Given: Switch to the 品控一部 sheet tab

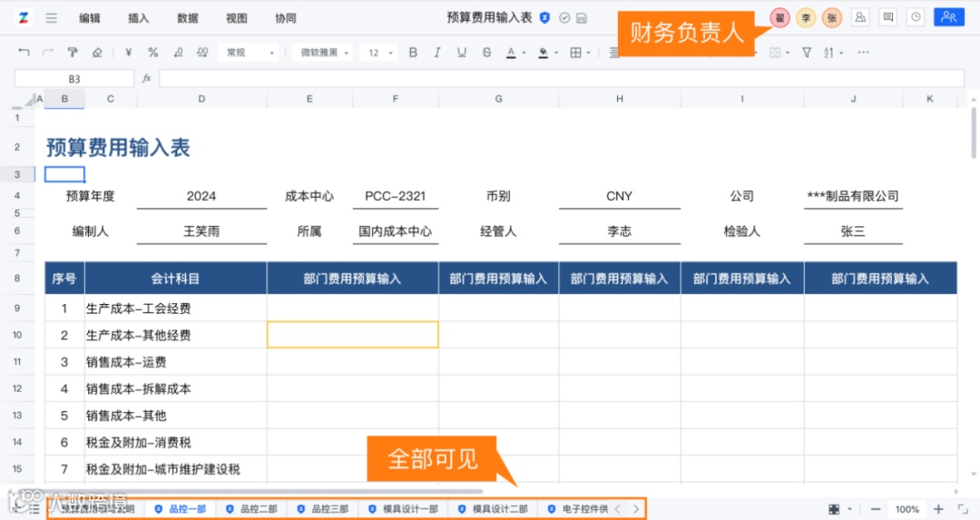Looking at the screenshot, I should coord(181,509).
